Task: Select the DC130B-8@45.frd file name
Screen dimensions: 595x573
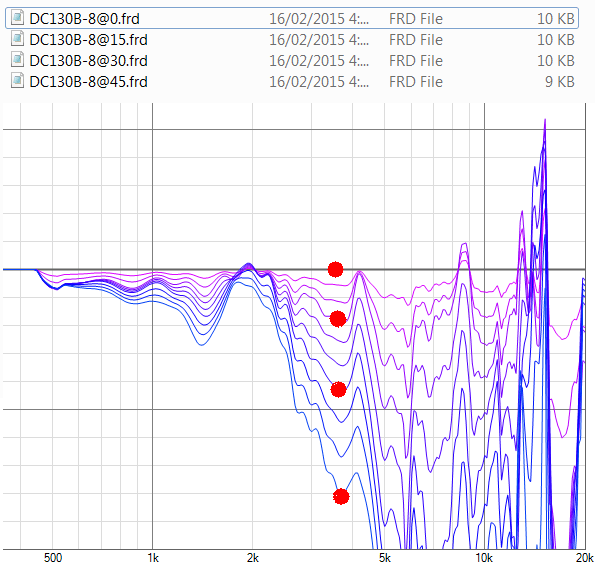Action: tap(88, 82)
